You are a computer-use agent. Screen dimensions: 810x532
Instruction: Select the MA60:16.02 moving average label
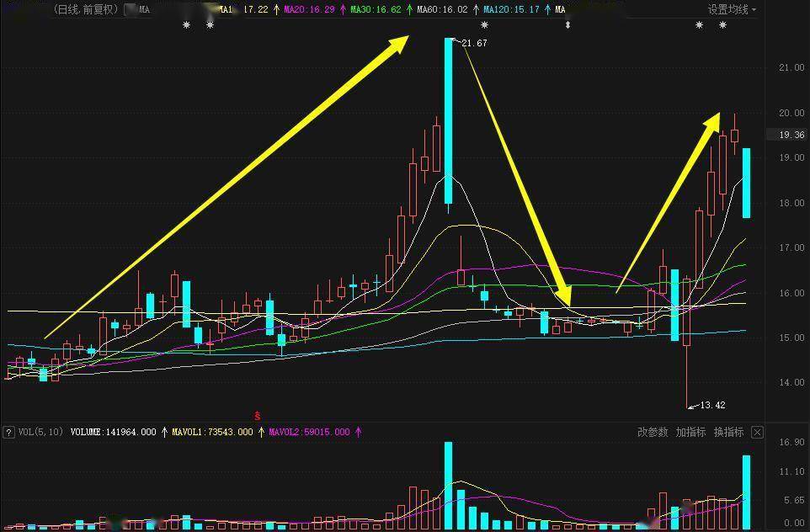[x=442, y=9]
